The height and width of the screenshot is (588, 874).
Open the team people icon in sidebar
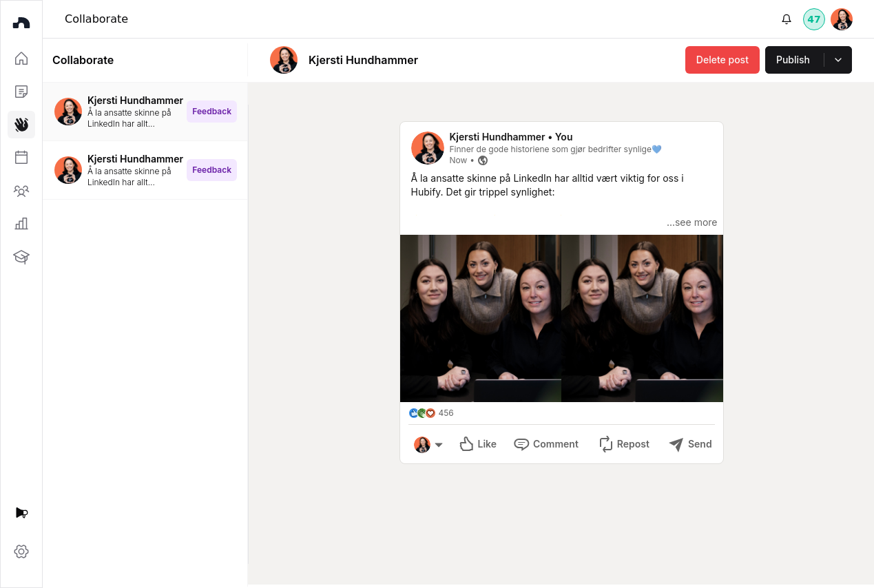(x=21, y=191)
